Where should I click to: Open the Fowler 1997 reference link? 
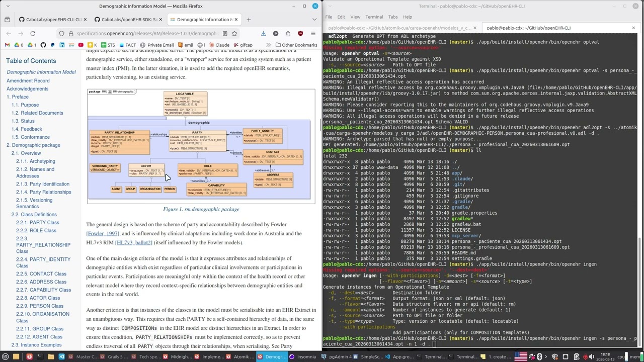point(103,234)
